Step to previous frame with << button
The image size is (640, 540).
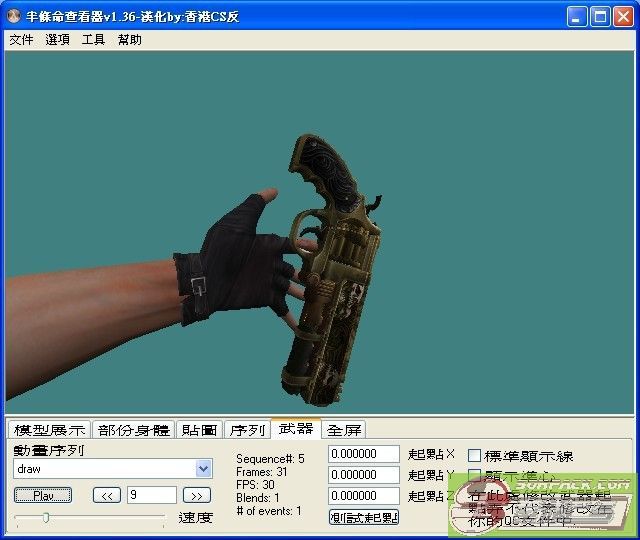tap(106, 495)
